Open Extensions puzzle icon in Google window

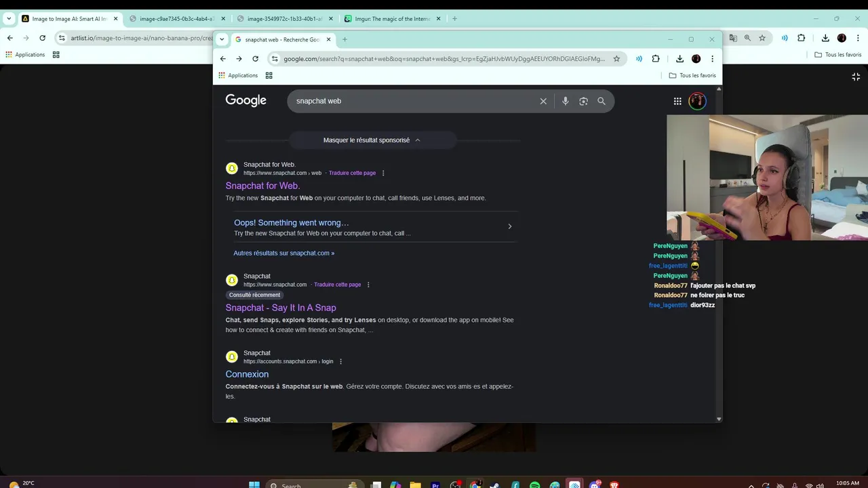(656, 59)
